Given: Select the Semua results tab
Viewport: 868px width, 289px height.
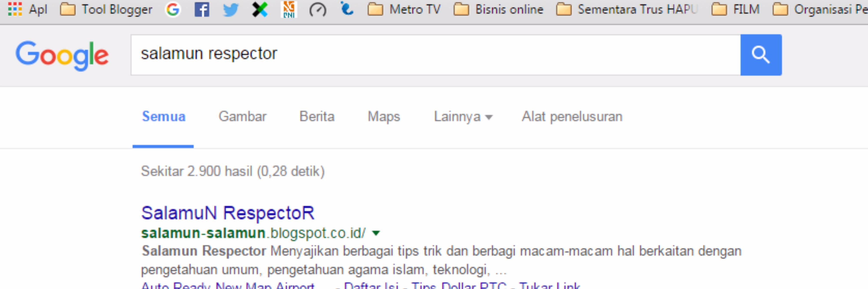Looking at the screenshot, I should 163,117.
